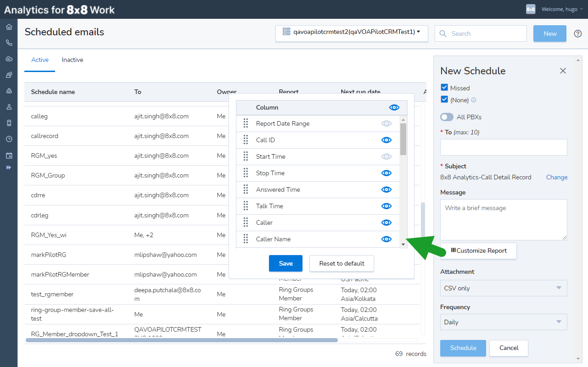This screenshot has height=367, width=588.
Task: Expand the sidebar via double-arrow icon
Action: point(8,167)
